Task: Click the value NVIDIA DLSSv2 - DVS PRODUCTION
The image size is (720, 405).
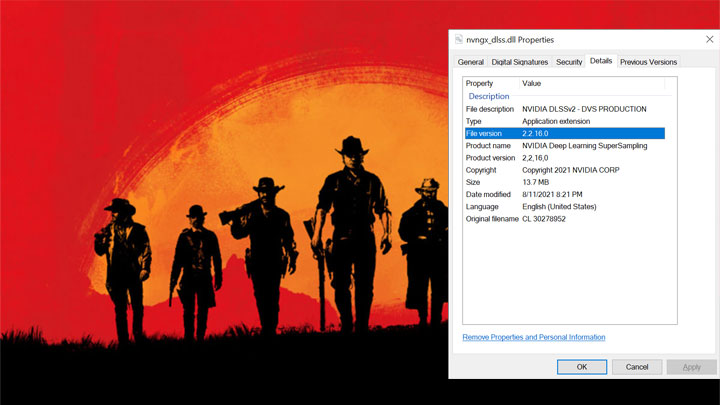Action: pos(584,109)
